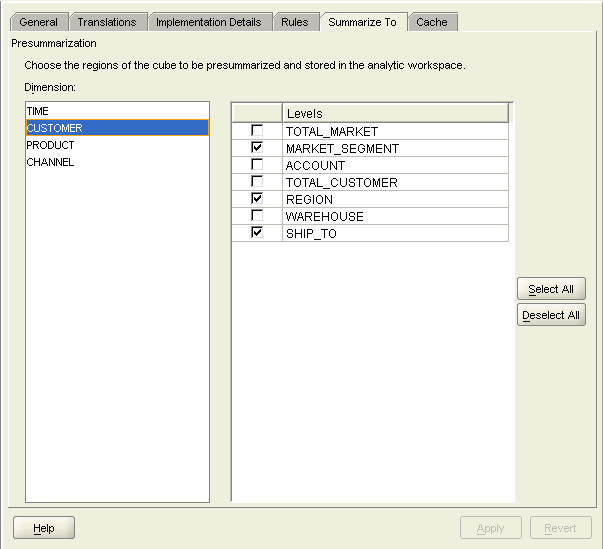Open the General tab

tap(39, 22)
